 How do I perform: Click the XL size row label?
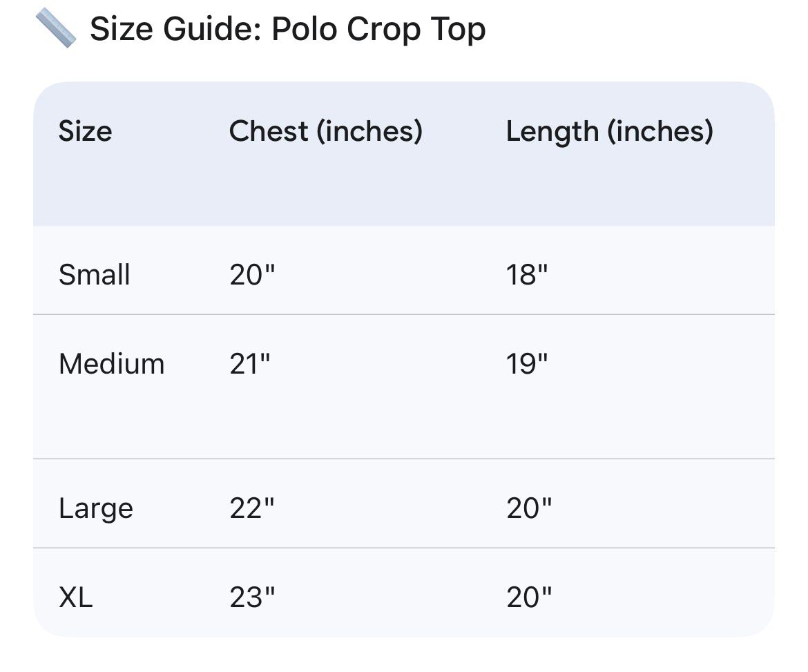[x=76, y=597]
